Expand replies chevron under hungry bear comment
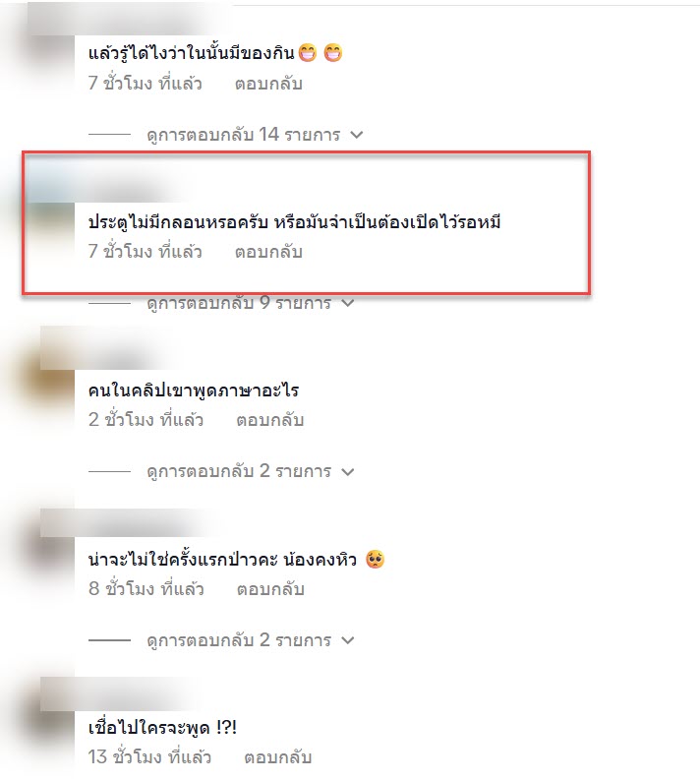The height and width of the screenshot is (781, 700). coord(347,640)
